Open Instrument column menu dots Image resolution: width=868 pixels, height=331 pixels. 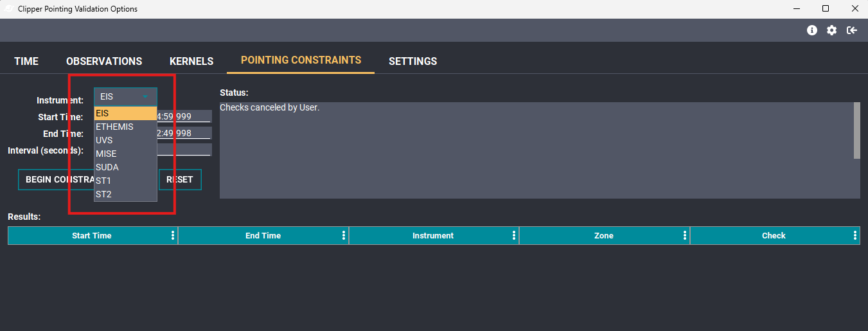click(x=514, y=236)
